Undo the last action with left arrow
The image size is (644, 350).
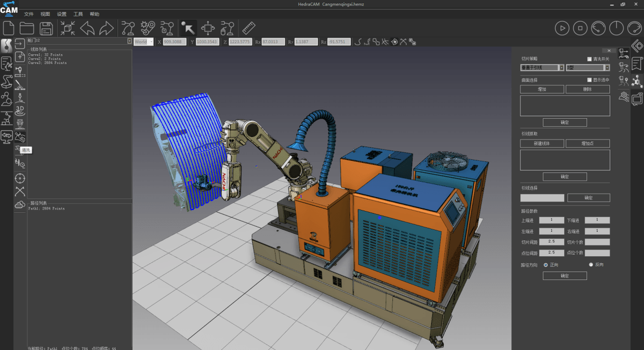87,28
